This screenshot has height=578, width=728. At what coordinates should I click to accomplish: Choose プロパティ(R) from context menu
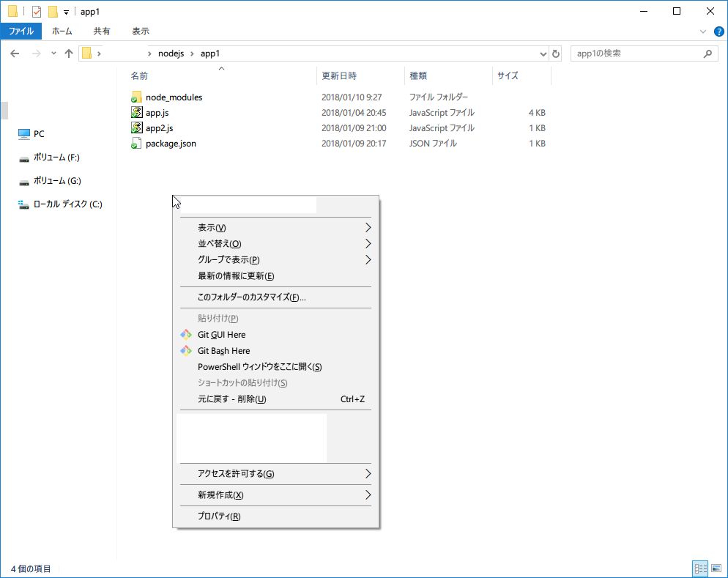coord(219,516)
